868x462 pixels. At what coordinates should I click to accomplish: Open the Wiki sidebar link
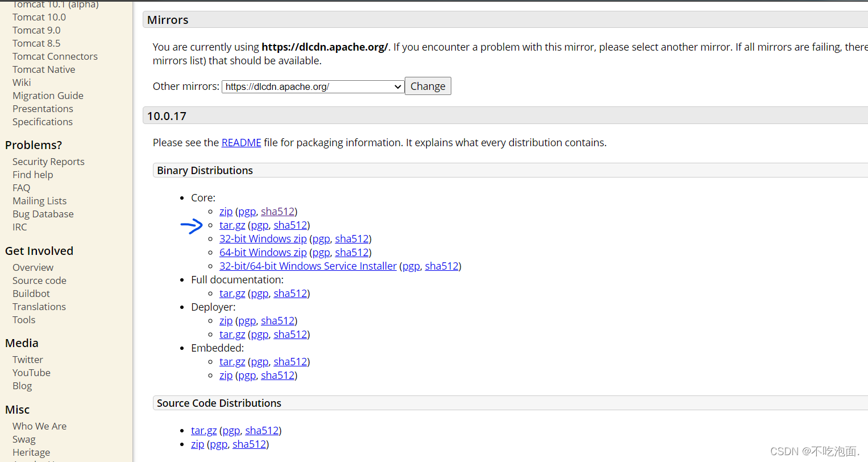(x=22, y=82)
